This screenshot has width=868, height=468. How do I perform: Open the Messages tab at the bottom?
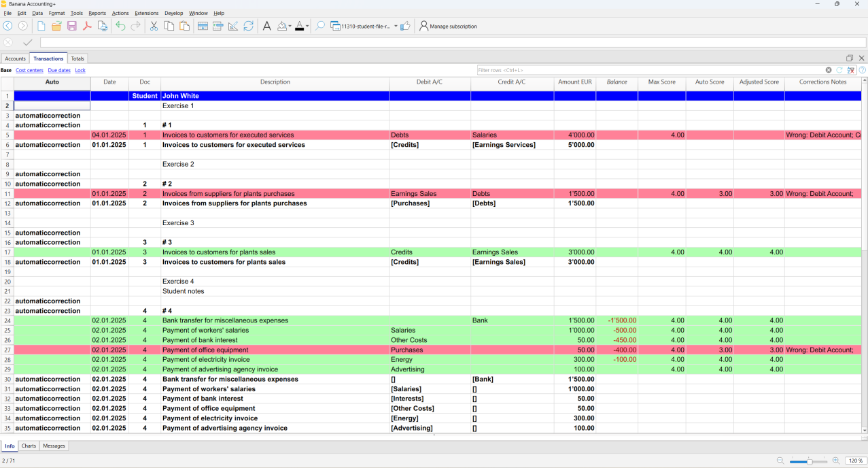click(54, 446)
